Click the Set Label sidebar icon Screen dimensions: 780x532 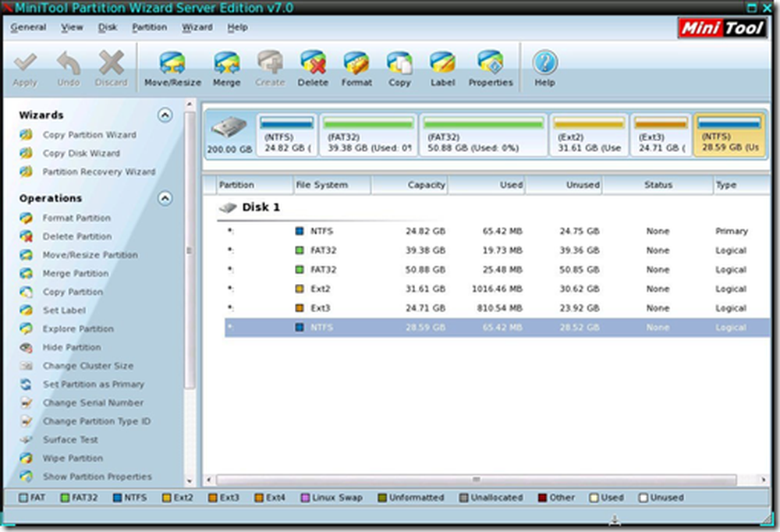coord(27,310)
